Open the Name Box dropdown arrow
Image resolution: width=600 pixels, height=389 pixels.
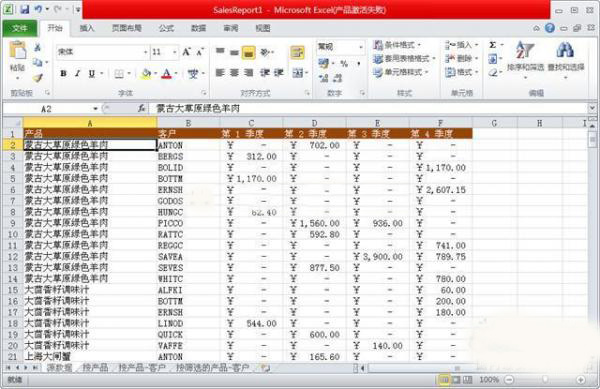tap(95, 109)
